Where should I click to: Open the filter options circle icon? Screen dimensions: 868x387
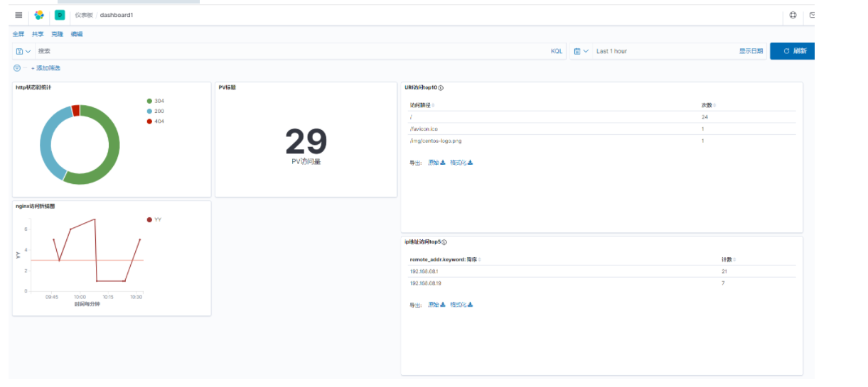17,68
